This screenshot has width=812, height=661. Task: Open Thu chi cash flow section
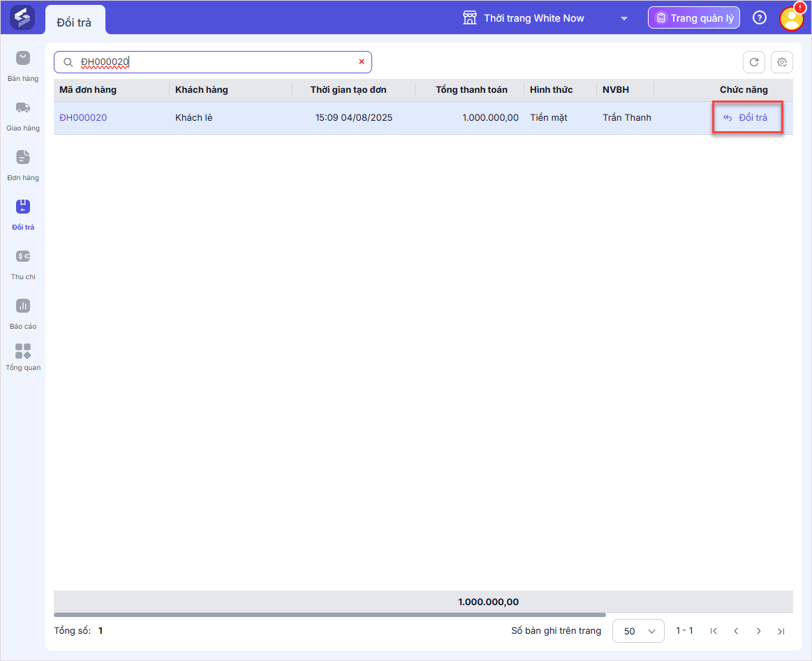(23, 265)
